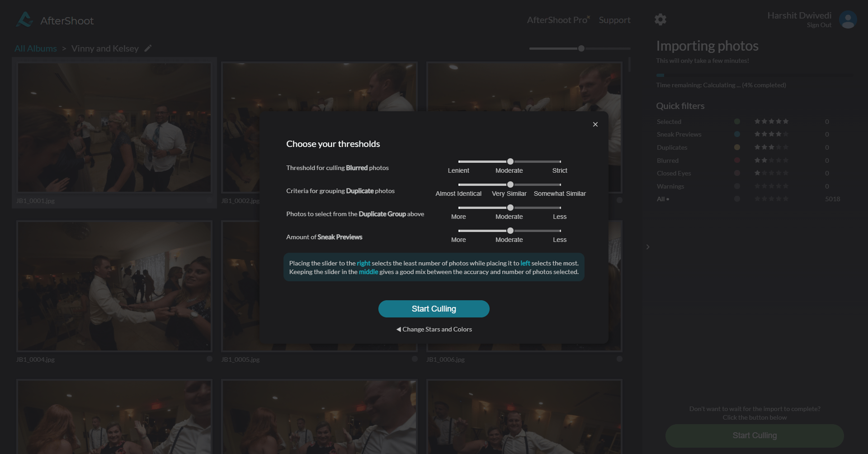Viewport: 868px width, 454px height.
Task: Open All Albums breadcrumb
Action: pyautogui.click(x=36, y=48)
